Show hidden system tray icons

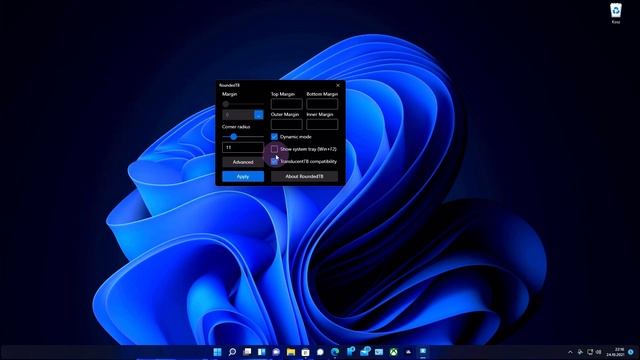coord(570,352)
